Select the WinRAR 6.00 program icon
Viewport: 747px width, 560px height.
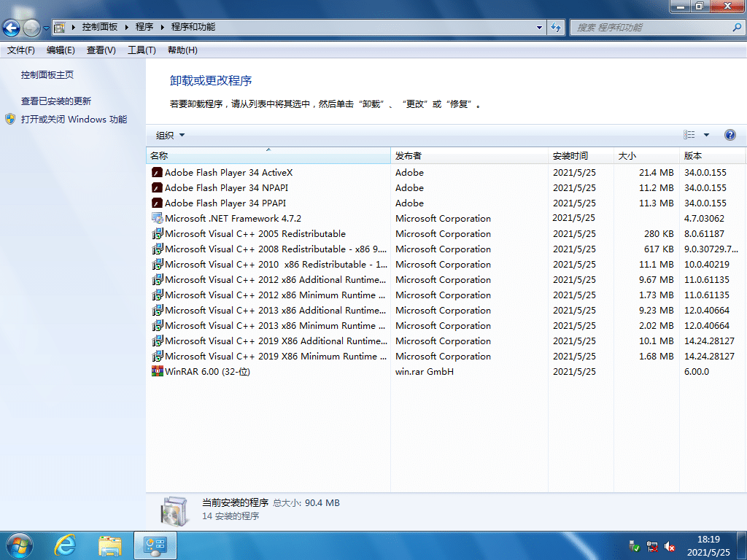click(x=157, y=371)
